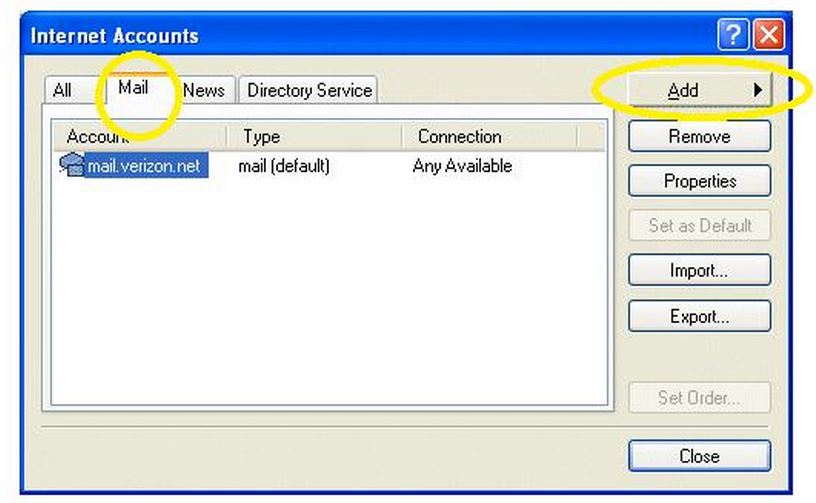Select the mail.verizon.net account name

(x=144, y=166)
